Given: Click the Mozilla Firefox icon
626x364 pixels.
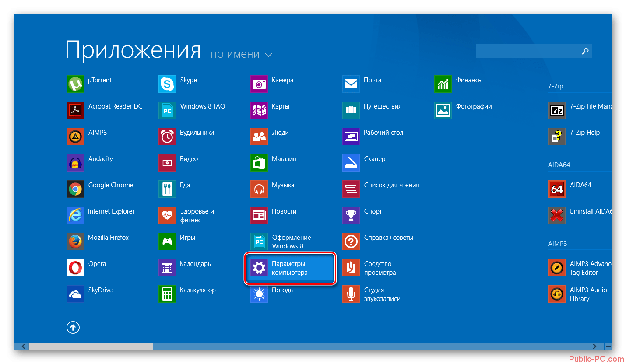Looking at the screenshot, I should [x=75, y=241].
